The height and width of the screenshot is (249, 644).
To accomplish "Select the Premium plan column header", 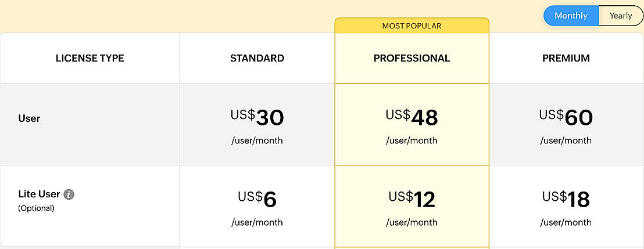I will tap(566, 58).
